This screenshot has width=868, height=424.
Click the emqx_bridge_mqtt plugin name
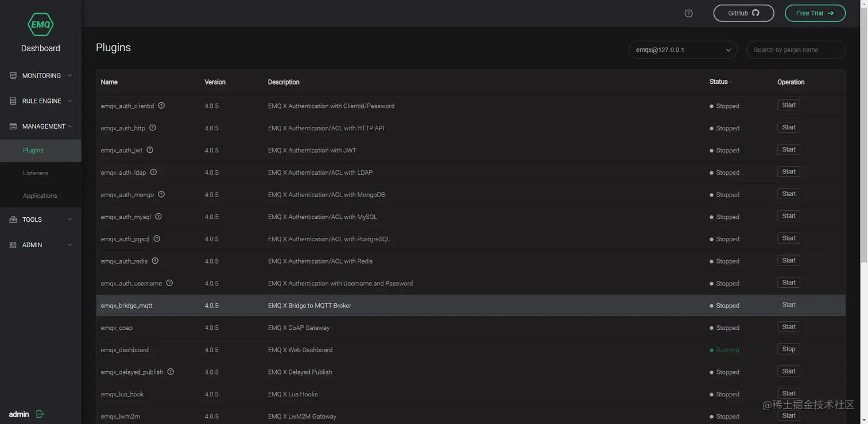click(x=127, y=306)
